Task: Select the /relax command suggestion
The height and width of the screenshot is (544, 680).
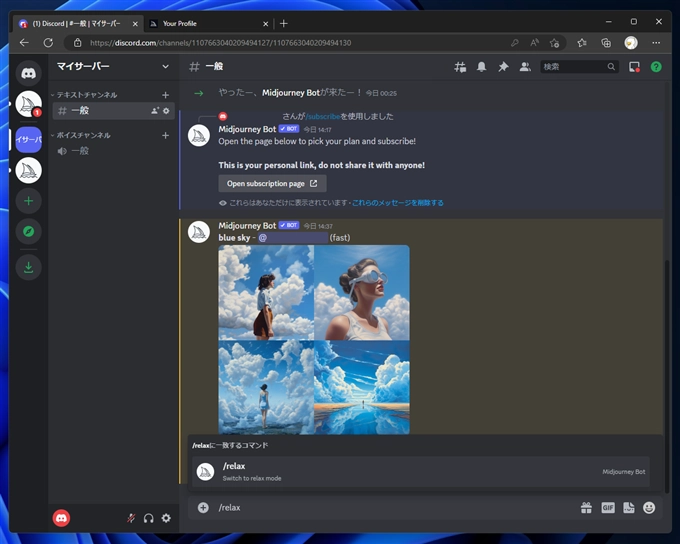Action: 421,472
